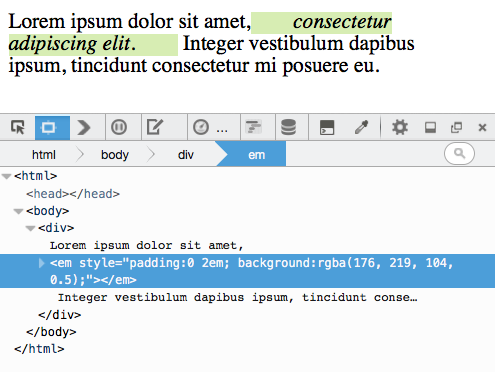495x372 pixels.
Task: Open the Style Editor panel
Action: pos(155,127)
